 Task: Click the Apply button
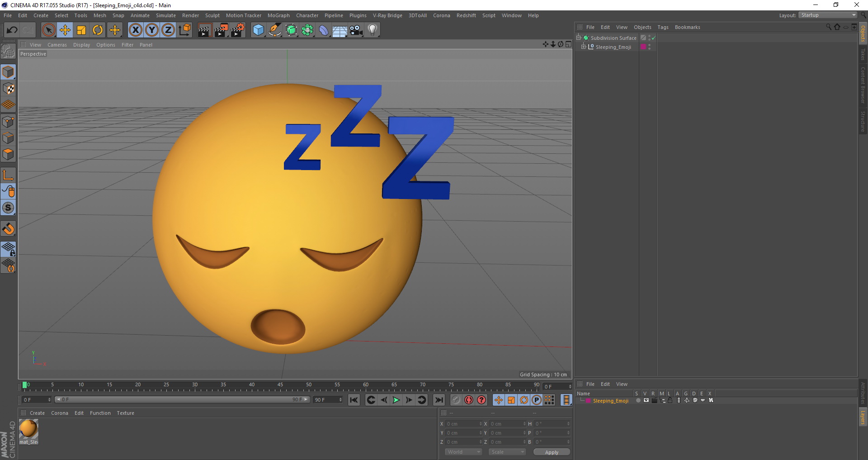(552, 452)
